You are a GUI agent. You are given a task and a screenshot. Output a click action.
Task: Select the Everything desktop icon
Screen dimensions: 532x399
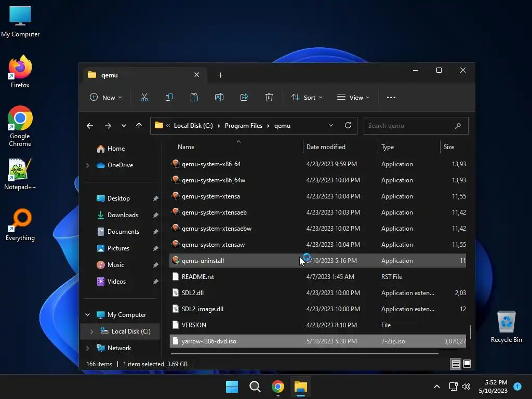20,225
